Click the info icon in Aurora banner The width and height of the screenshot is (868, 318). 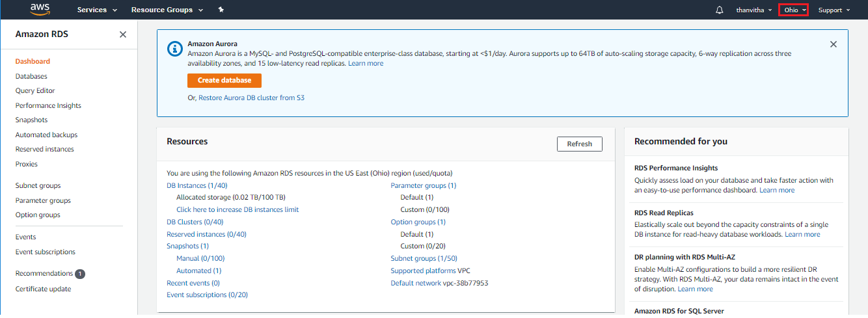[x=174, y=49]
